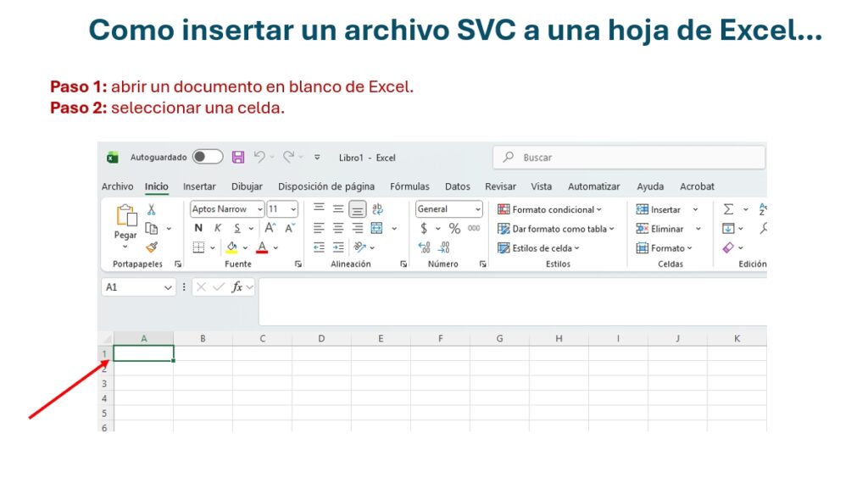The image size is (868, 483).
Task: Apply the yellow fill color
Action: [x=232, y=247]
